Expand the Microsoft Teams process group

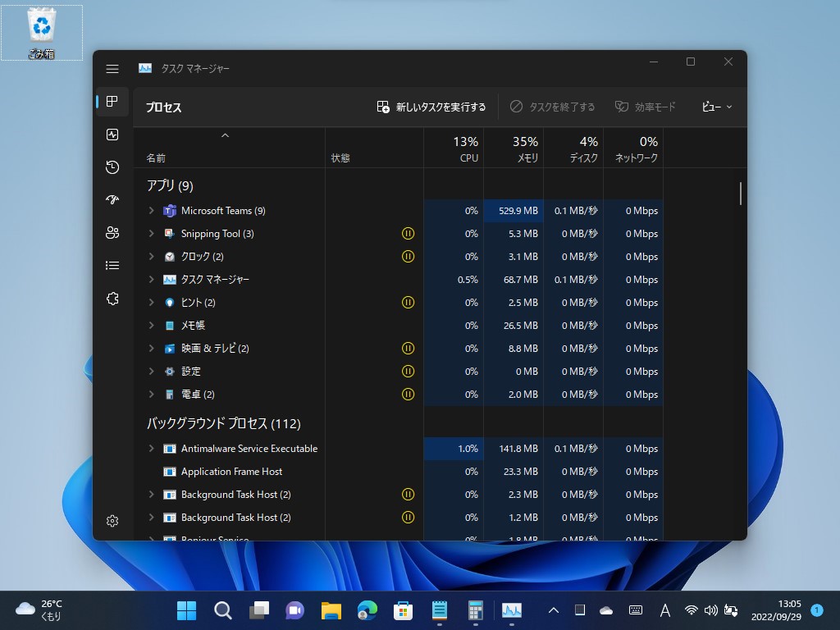pos(151,210)
